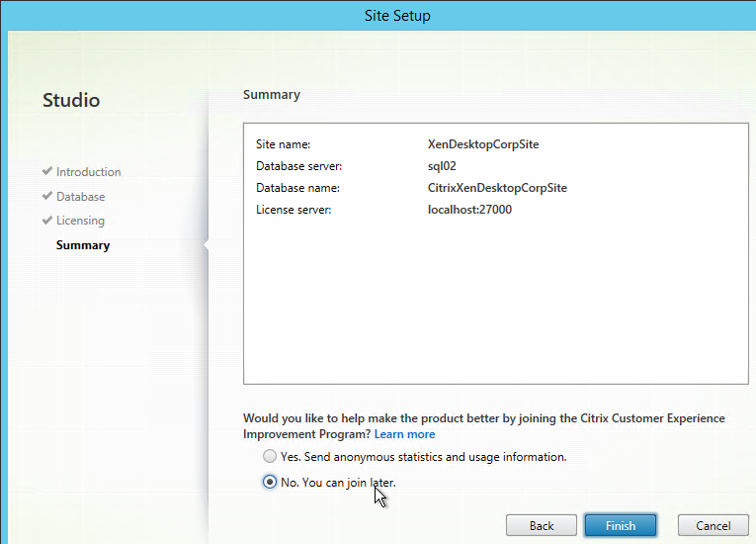This screenshot has width=756, height=544.
Task: Click the Site Setup window title
Action: [x=397, y=16]
